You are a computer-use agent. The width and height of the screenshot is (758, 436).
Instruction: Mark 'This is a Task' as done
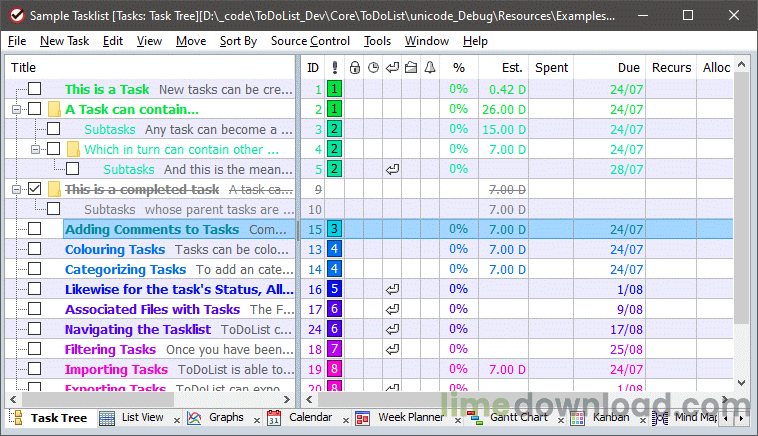click(x=35, y=89)
